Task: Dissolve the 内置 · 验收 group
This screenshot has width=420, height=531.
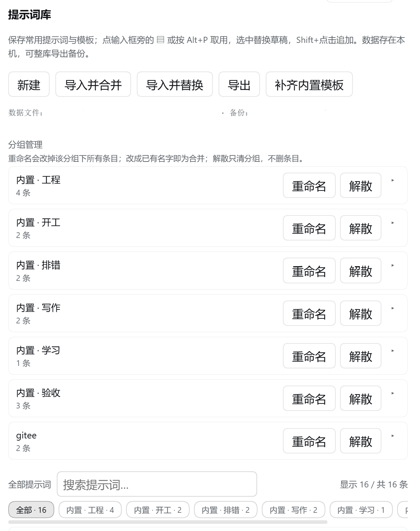Action: pyautogui.click(x=361, y=398)
